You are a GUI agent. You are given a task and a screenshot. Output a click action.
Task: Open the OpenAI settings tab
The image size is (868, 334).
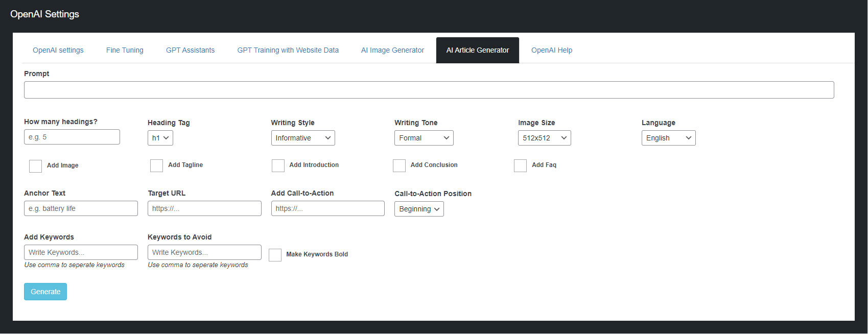(x=58, y=50)
